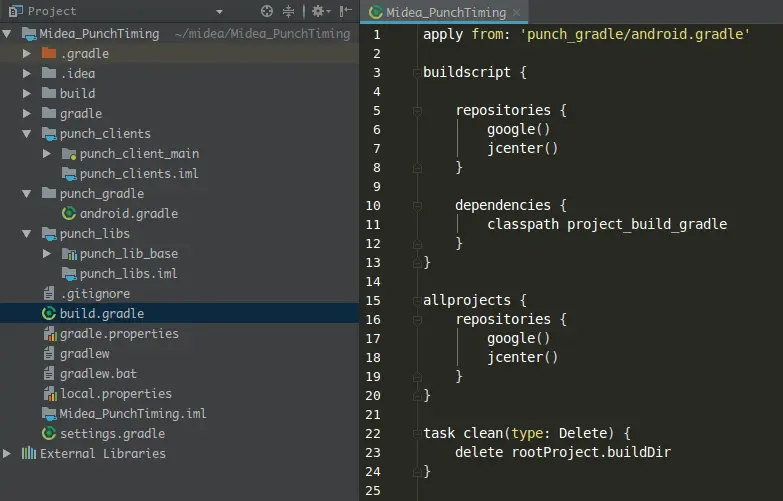Fold the buildscript block at line 3
This screenshot has height=501, width=783.
click(x=417, y=73)
